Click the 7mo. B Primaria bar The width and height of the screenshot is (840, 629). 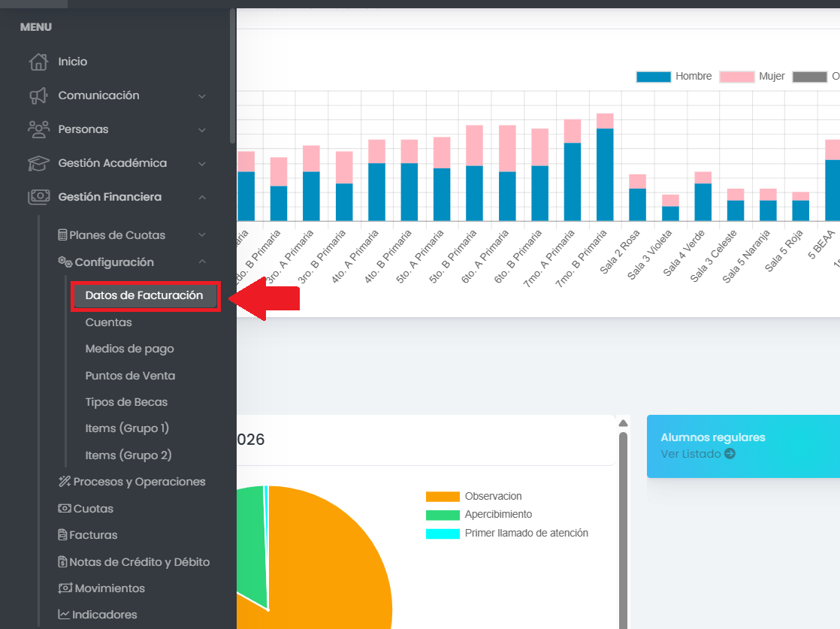(605, 167)
